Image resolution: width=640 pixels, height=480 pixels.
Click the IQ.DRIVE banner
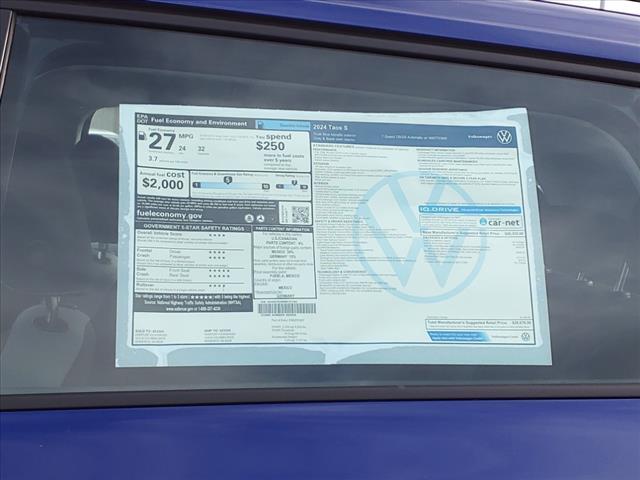(470, 209)
